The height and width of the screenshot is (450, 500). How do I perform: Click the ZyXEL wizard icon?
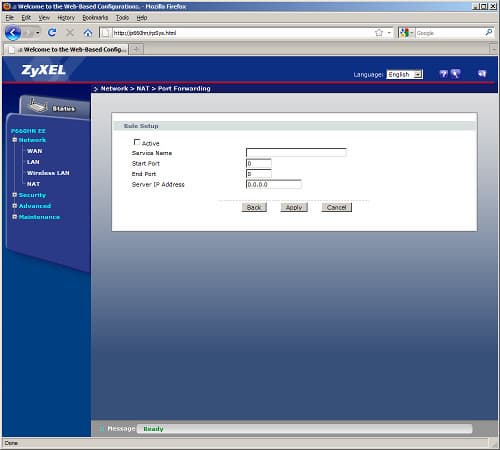(456, 74)
